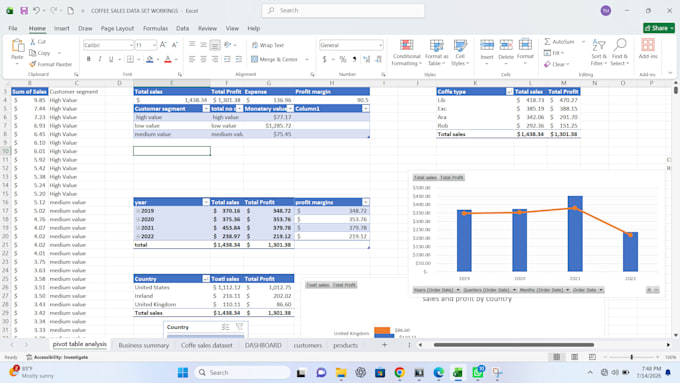
Task: Undo the last action
Action: pos(36,10)
